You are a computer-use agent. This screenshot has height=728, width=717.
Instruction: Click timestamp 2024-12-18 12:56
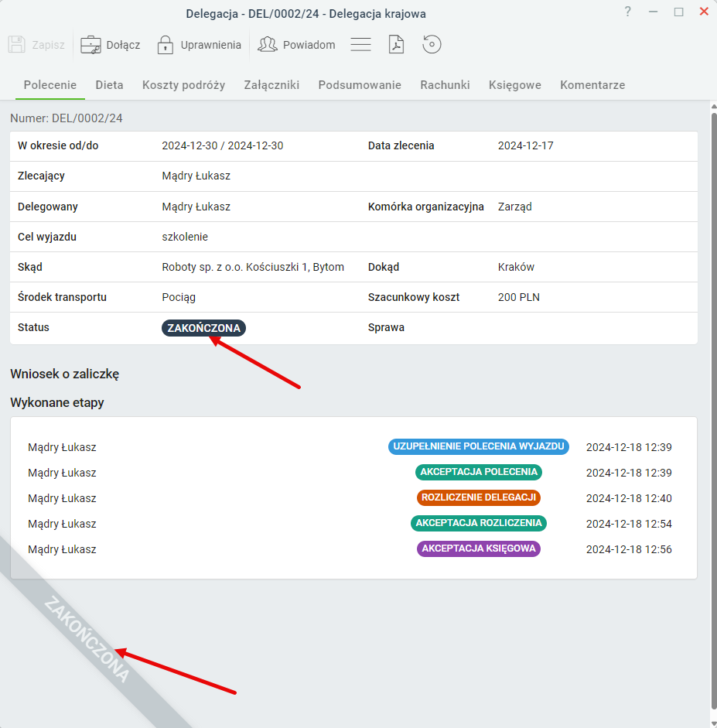pos(629,549)
